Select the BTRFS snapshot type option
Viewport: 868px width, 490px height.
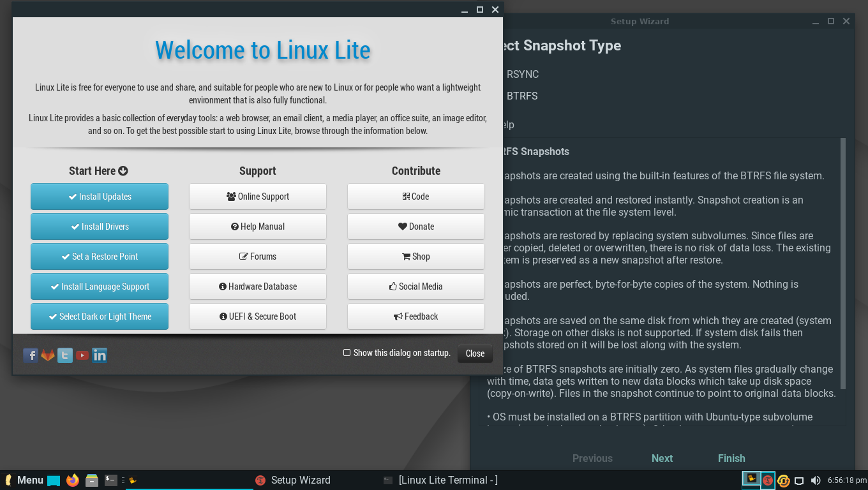[x=522, y=96]
